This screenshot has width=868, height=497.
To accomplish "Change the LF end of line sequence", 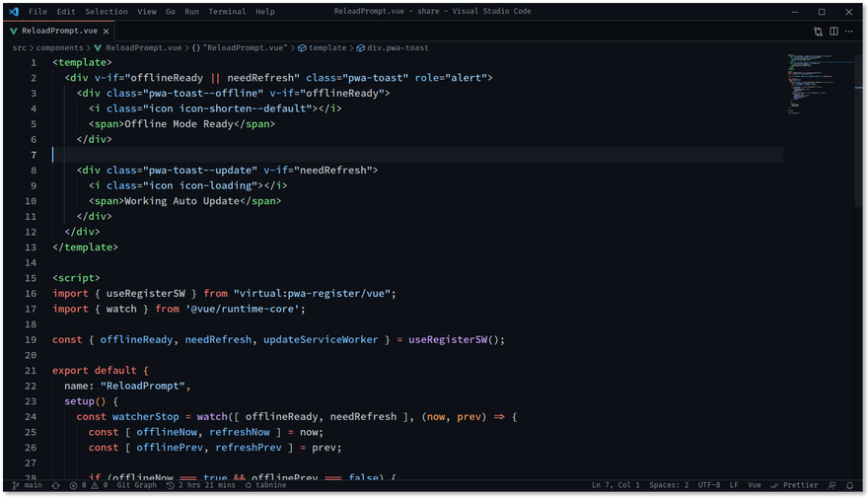I will tap(734, 485).
